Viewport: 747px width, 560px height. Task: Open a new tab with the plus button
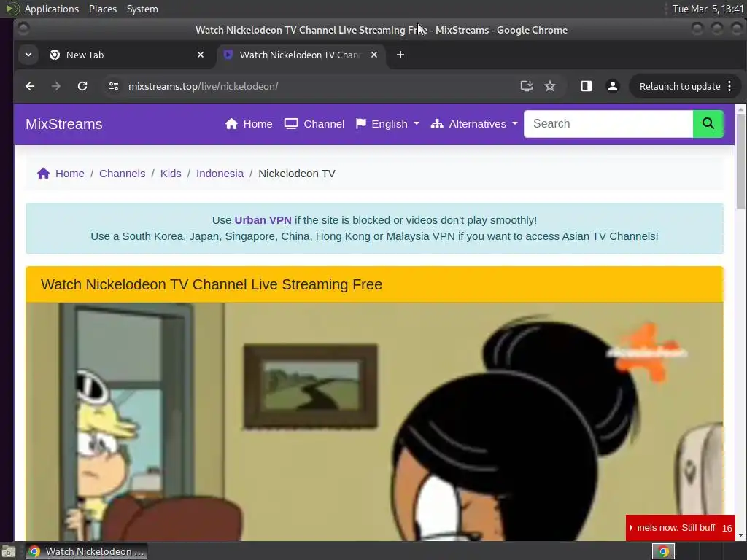point(400,55)
